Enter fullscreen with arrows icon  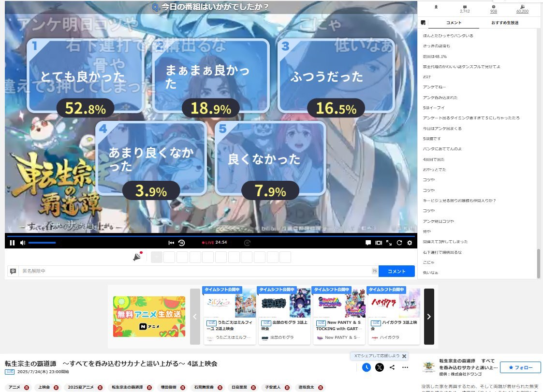[x=389, y=243]
